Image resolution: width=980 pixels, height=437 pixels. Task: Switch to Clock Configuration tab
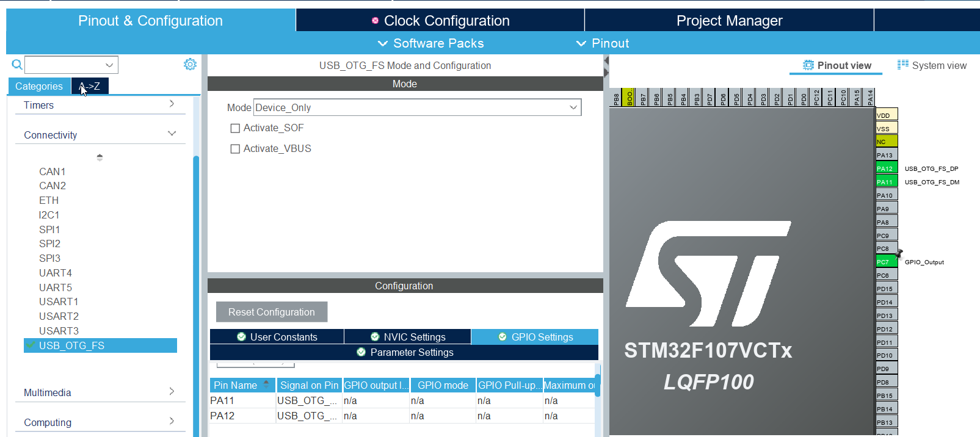[x=440, y=21]
